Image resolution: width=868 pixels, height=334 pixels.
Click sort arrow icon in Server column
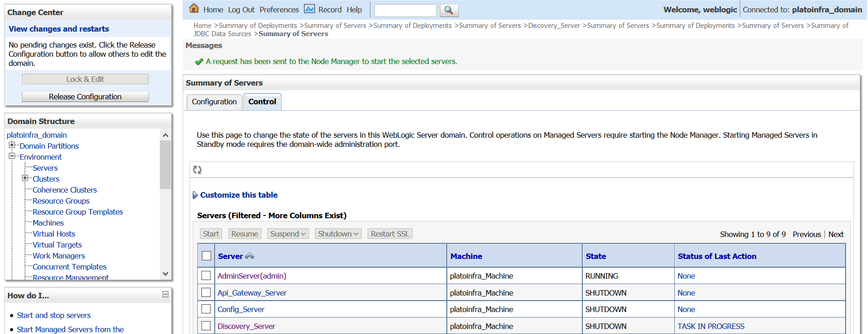pyautogui.click(x=250, y=256)
